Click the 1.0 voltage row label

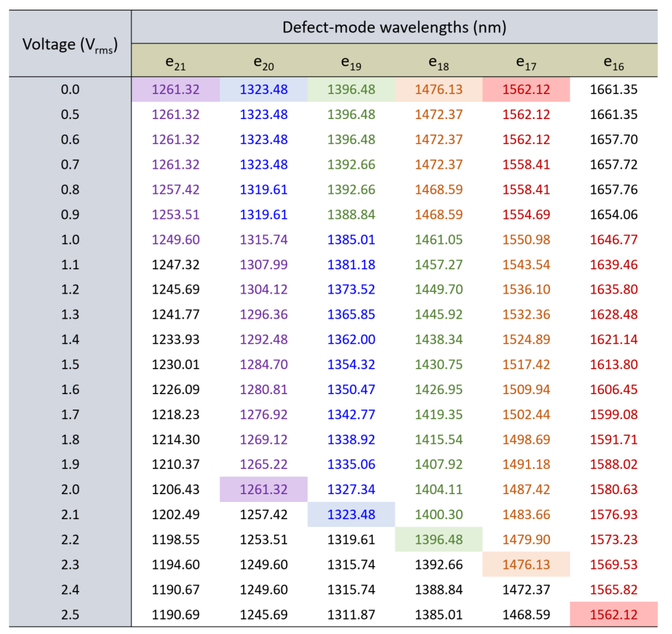(70, 240)
